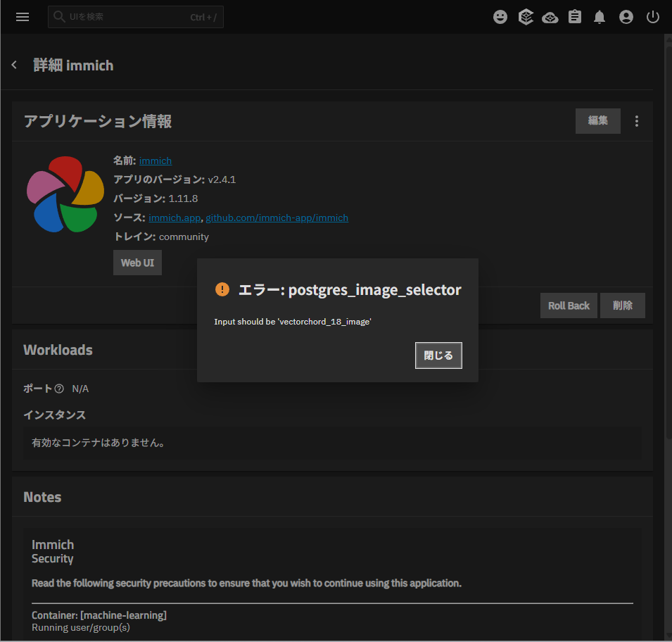672x642 pixels.
Task: Click the 削除 delete button
Action: pos(622,306)
